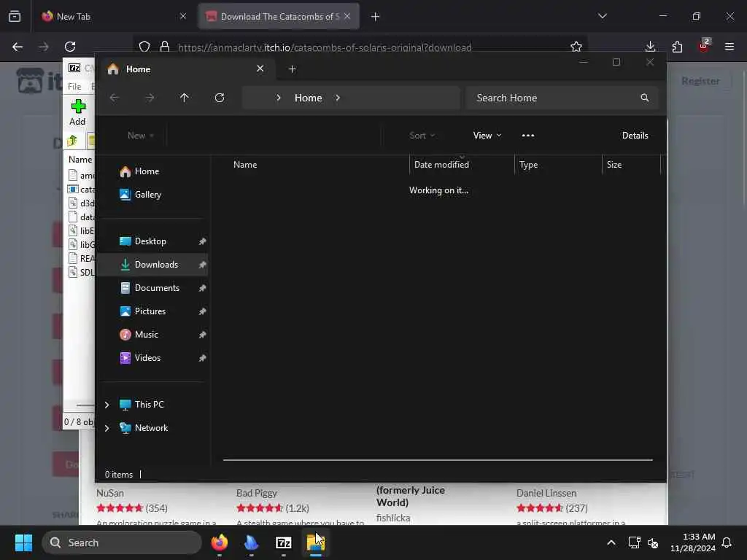
Task: Open the notifications bell in the taskbar
Action: pos(727,542)
